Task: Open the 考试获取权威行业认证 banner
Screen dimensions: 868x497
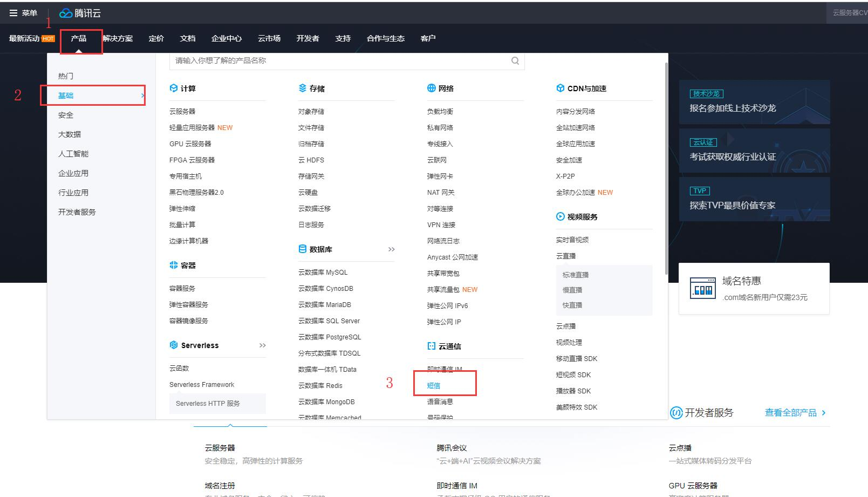Action: pos(754,151)
